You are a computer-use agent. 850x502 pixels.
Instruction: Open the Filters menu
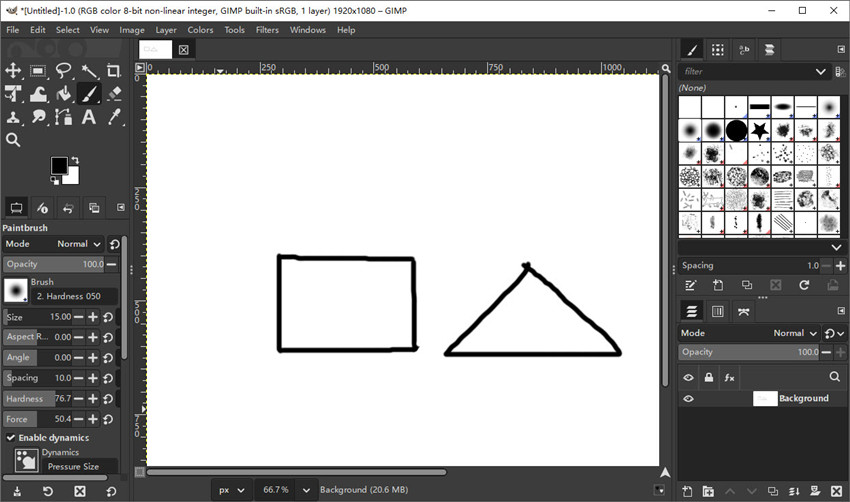[267, 30]
